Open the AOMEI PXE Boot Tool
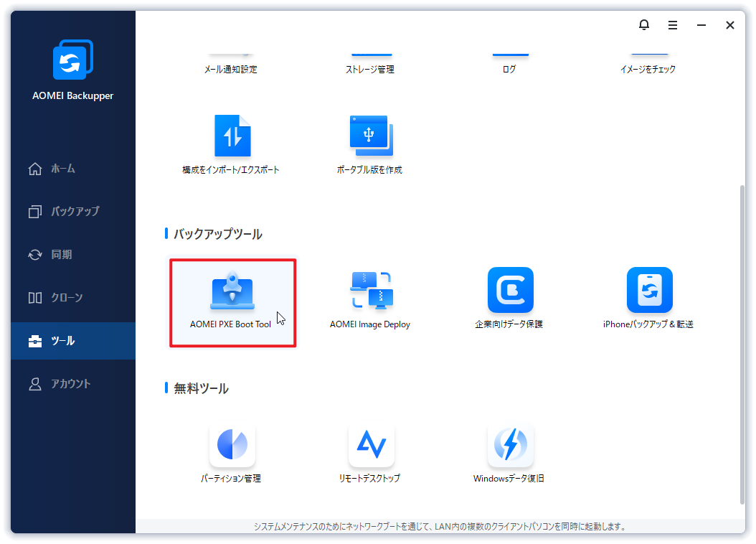 (x=232, y=302)
